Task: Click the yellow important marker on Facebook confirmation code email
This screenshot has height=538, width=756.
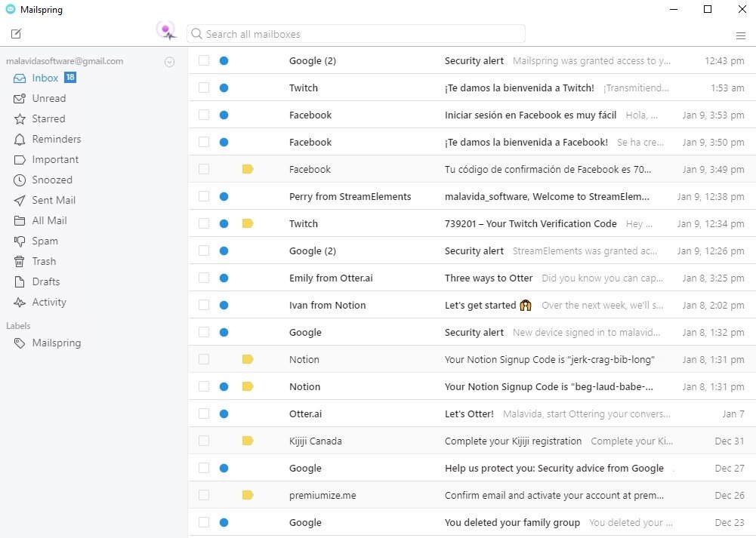Action: coord(248,169)
